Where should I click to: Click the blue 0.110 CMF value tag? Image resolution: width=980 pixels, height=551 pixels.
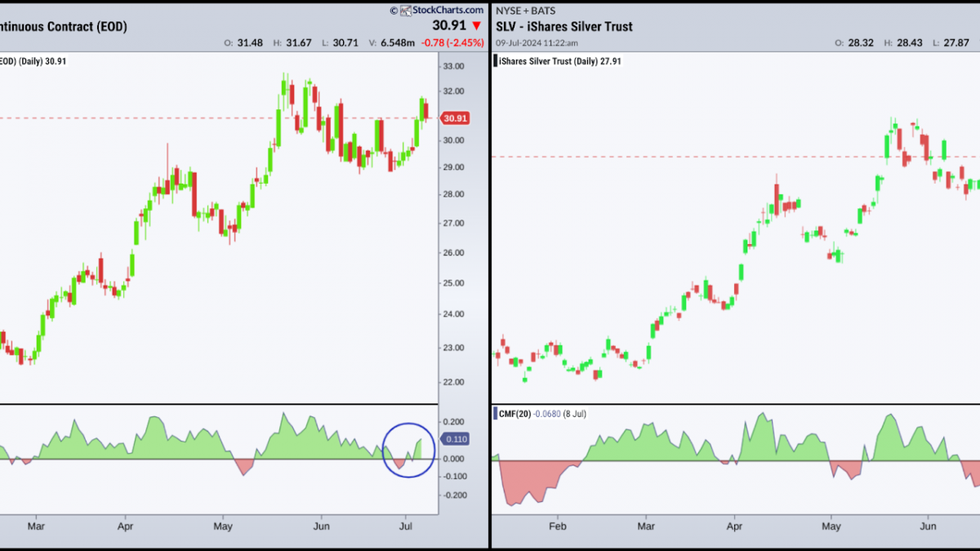(455, 439)
